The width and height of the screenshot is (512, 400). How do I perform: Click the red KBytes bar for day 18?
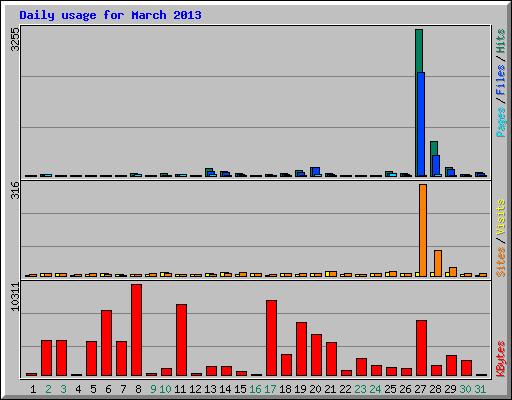pos(286,365)
